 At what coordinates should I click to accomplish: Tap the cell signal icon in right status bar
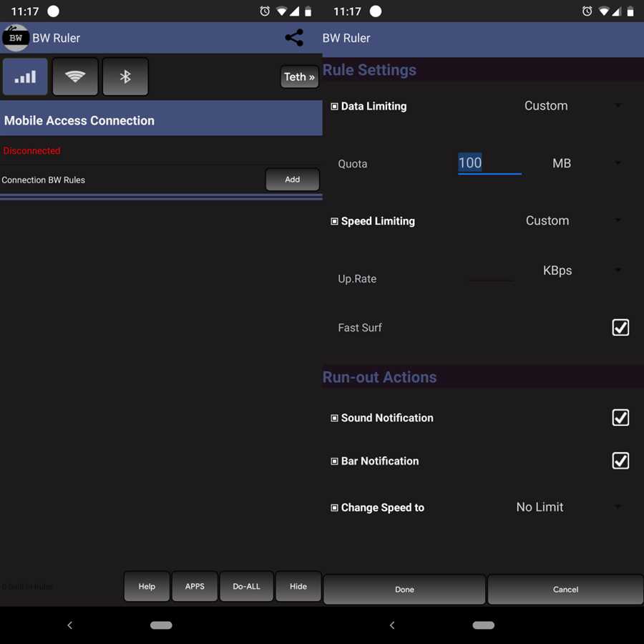click(617, 11)
